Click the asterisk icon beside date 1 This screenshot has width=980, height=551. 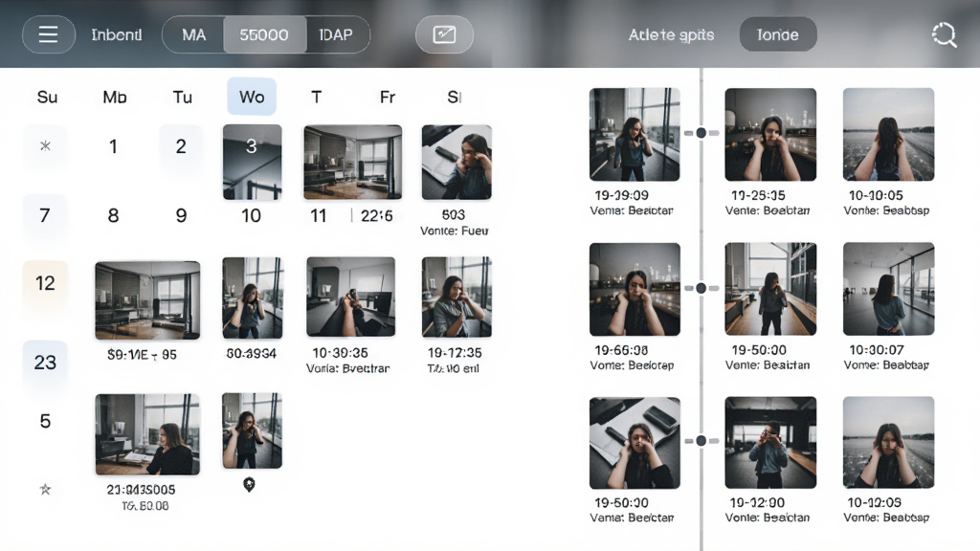(45, 146)
